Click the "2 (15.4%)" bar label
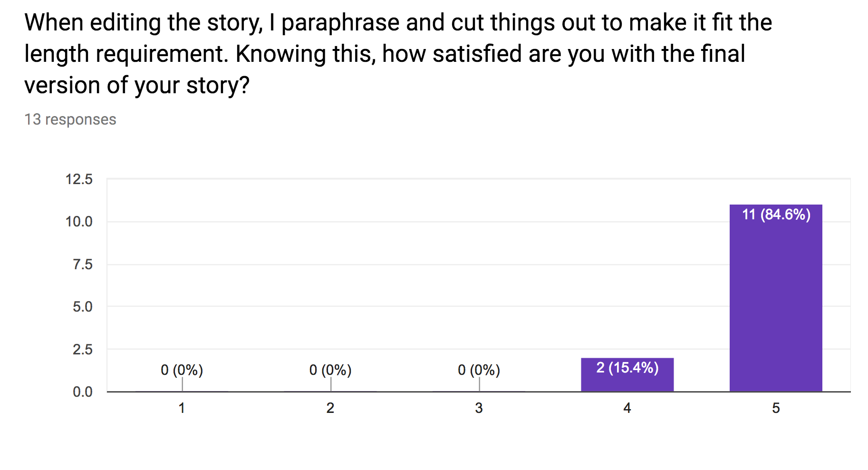The width and height of the screenshot is (868, 470). (627, 368)
